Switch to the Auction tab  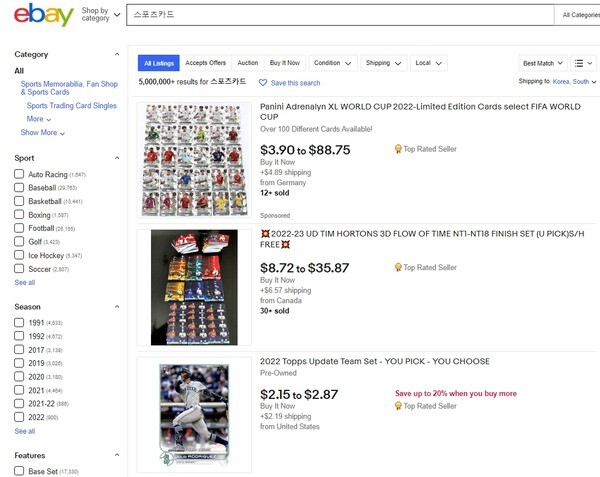[x=248, y=63]
